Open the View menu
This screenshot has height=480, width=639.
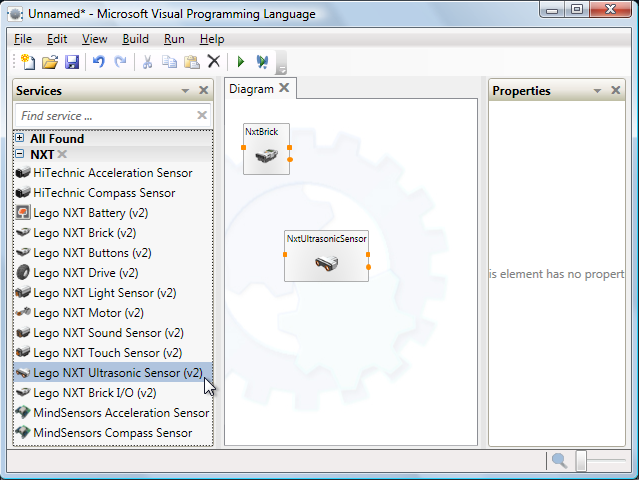pos(95,39)
